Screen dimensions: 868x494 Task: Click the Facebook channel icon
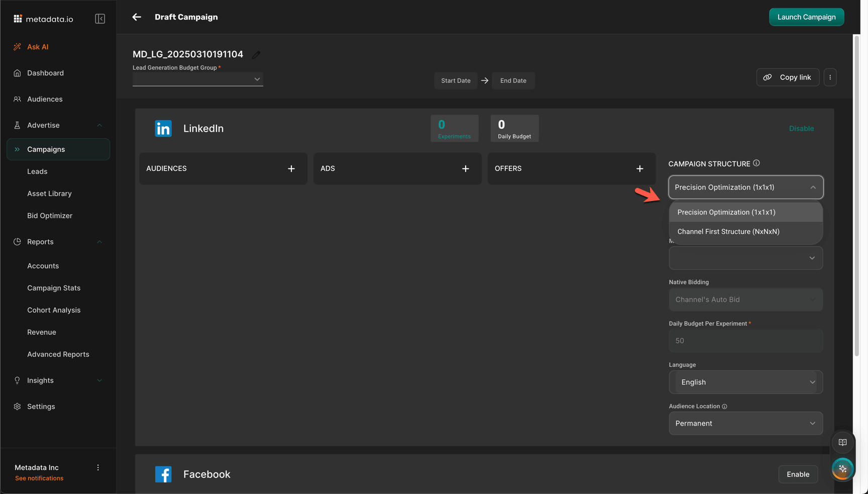coord(163,474)
